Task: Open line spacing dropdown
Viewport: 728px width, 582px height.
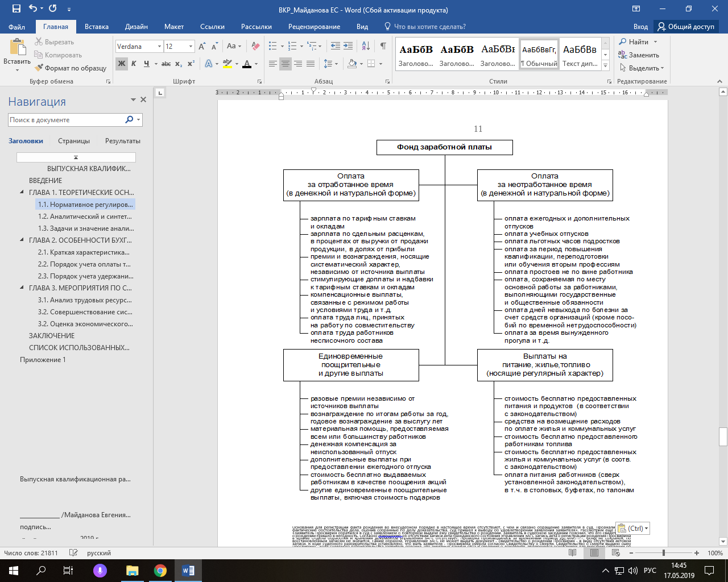Action: point(330,64)
